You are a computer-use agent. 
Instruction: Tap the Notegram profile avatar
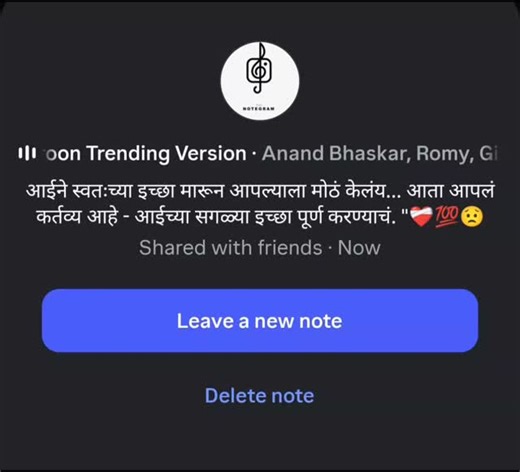click(260, 81)
